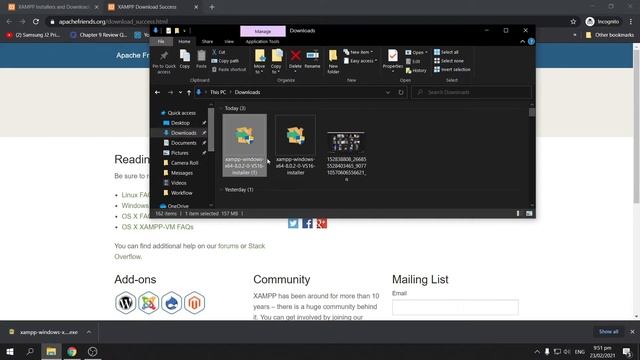Refresh the Downloads folder
This screenshot has height=360, width=640.
pyautogui.click(x=401, y=92)
